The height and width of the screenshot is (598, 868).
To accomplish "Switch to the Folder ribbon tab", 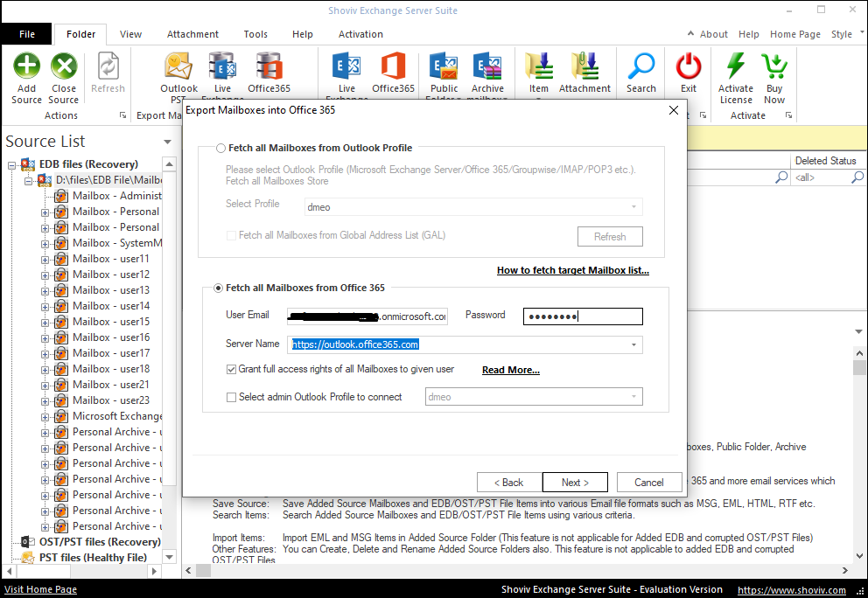I will [x=80, y=34].
